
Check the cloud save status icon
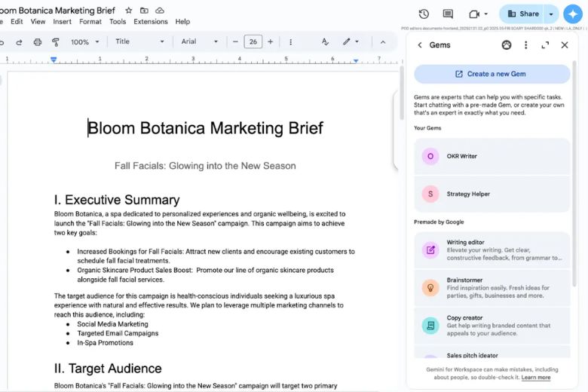pyautogui.click(x=160, y=11)
